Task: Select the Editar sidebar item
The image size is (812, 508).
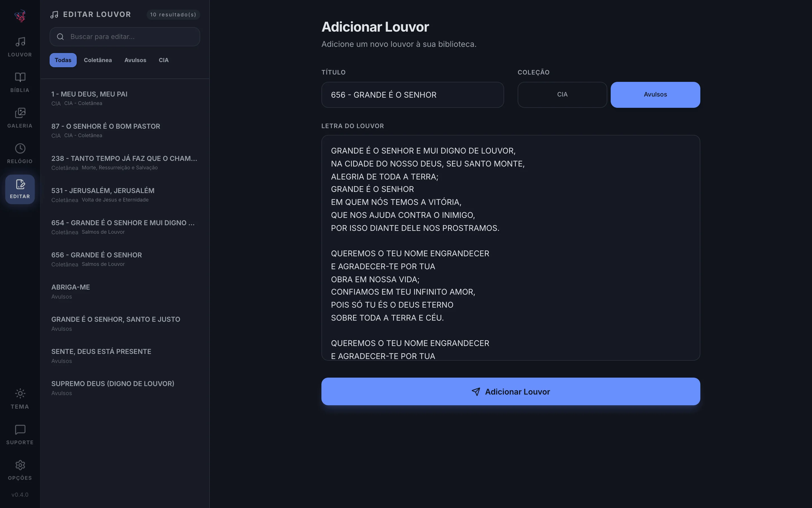Action: pos(20,189)
